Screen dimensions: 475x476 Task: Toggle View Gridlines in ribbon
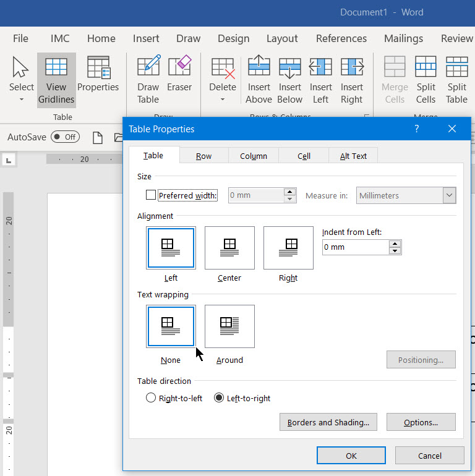(x=56, y=80)
